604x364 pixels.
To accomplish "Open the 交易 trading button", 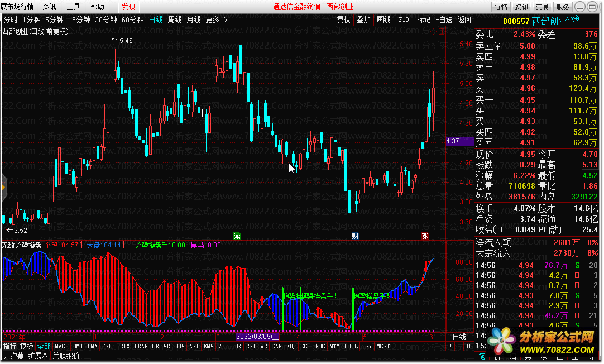I will click(542, 7).
